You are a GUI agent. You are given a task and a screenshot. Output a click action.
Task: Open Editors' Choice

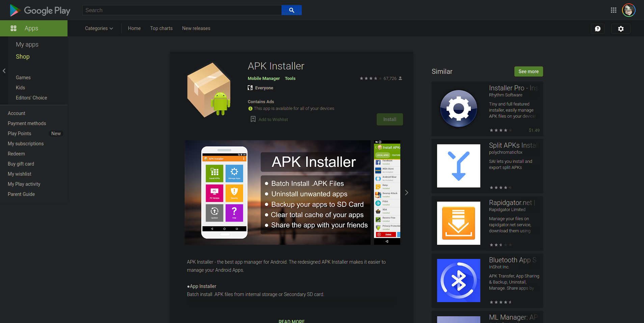31,98
